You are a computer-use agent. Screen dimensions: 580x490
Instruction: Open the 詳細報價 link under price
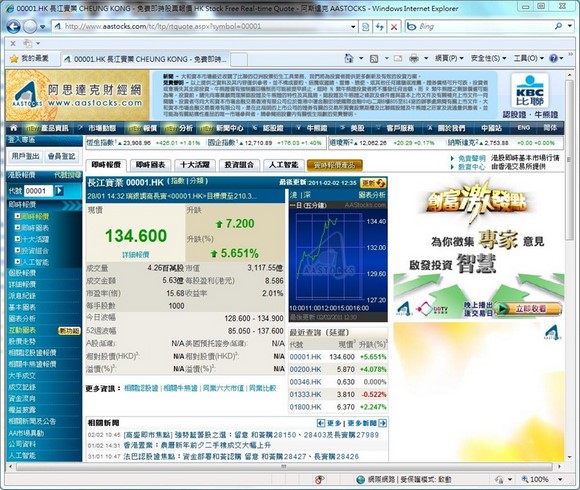click(135, 255)
